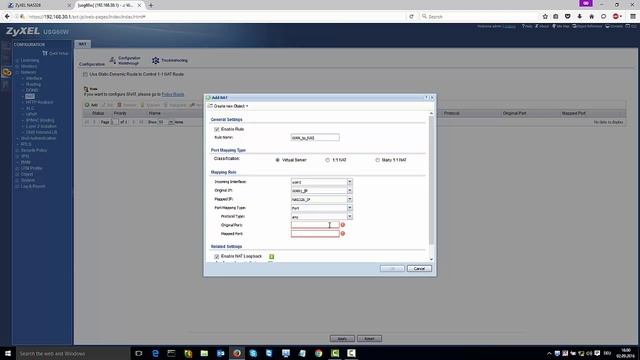This screenshot has width=640, height=360.
Task: Click into the Original Port field
Action: pos(315,225)
